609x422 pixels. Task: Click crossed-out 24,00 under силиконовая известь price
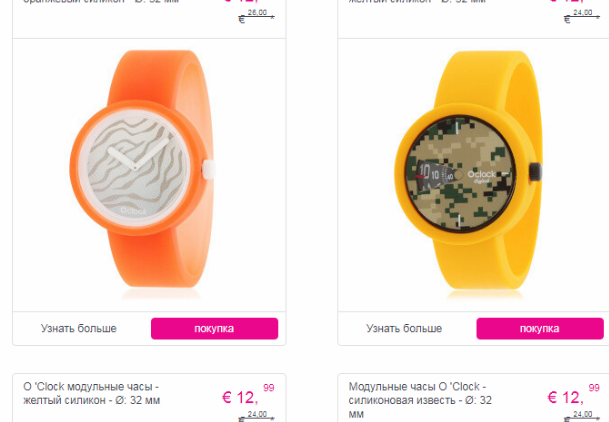click(582, 416)
